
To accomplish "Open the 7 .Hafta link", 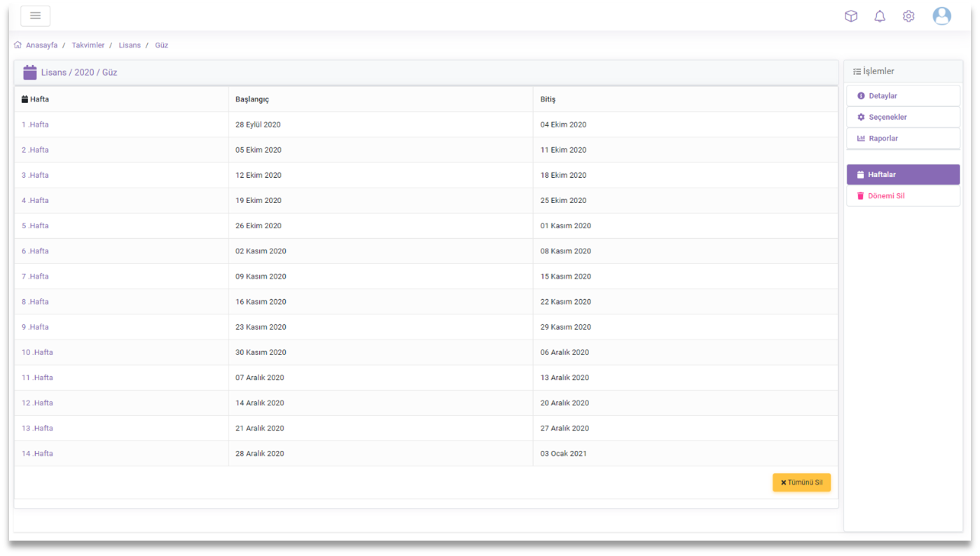I will [35, 277].
